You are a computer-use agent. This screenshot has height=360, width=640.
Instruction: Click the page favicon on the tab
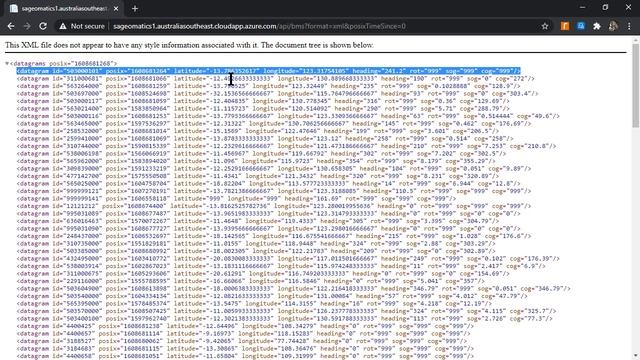click(x=14, y=9)
